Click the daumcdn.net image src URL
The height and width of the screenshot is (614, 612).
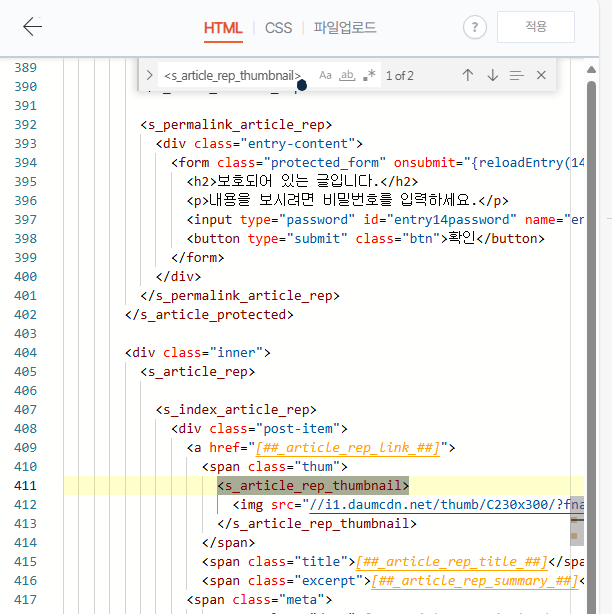point(446,505)
